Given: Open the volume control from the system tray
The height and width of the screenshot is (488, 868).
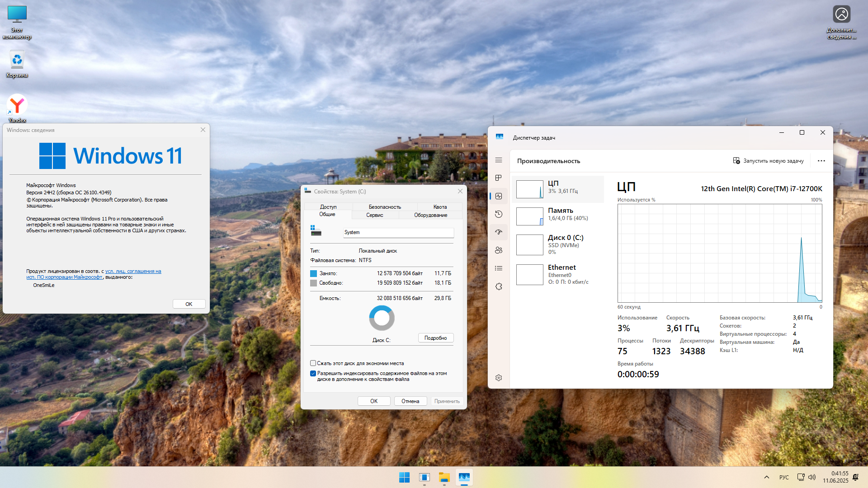Looking at the screenshot, I should pos(812,477).
